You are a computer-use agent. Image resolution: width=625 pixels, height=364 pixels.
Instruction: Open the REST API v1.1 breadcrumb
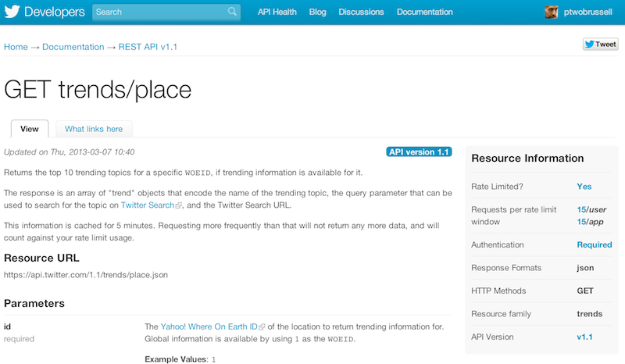pos(148,47)
